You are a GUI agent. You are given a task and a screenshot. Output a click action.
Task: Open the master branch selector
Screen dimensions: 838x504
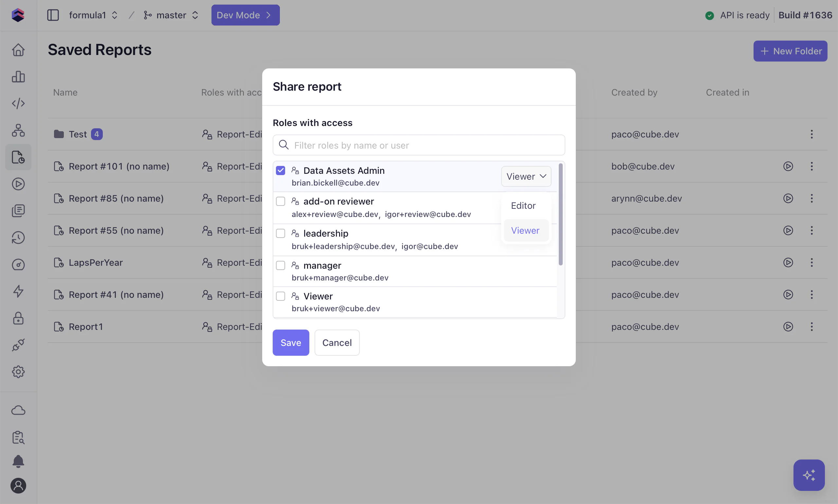[171, 15]
